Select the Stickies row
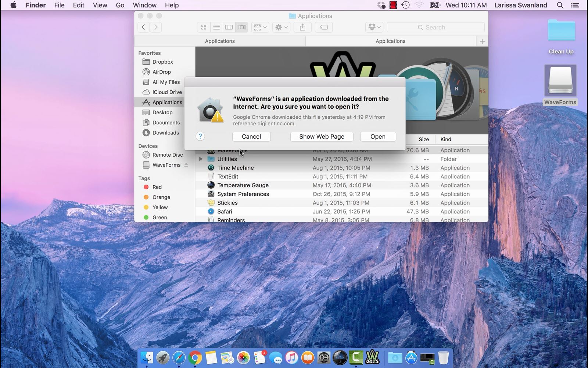Screen dimensions: 588x368 [x=342, y=203]
